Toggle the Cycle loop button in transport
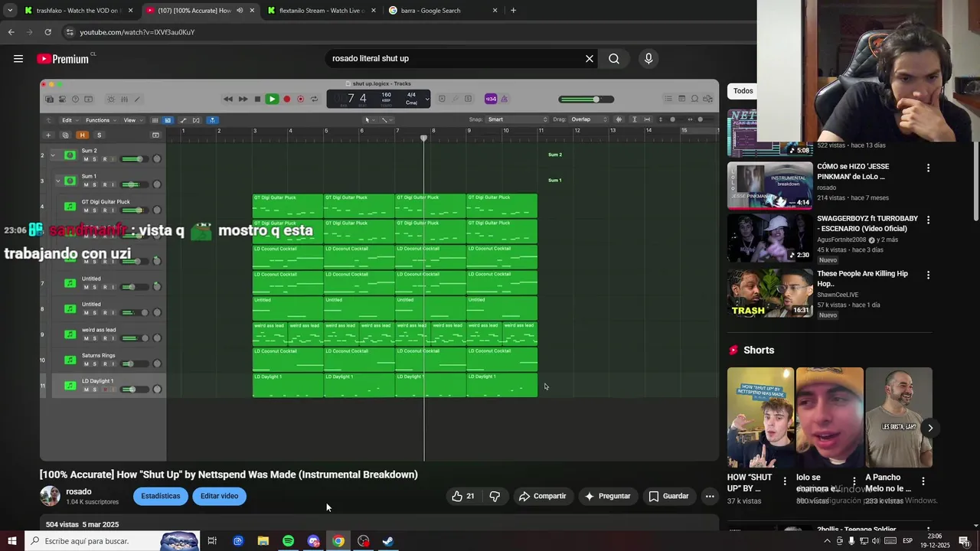Viewport: 980px width, 551px height. [x=314, y=99]
